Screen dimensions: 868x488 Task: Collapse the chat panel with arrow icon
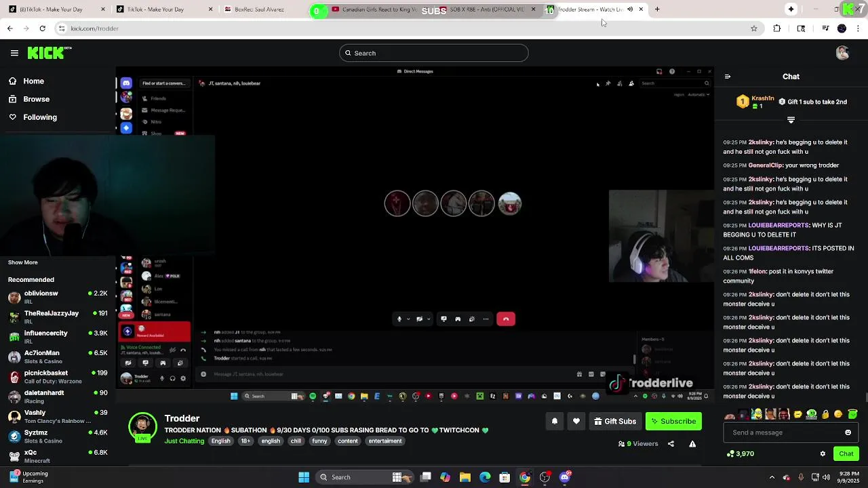pyautogui.click(x=728, y=77)
